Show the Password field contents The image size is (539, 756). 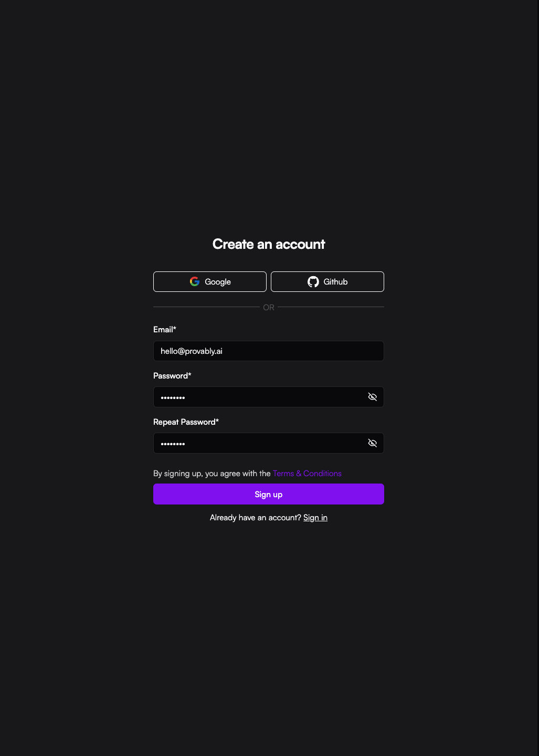[373, 397]
